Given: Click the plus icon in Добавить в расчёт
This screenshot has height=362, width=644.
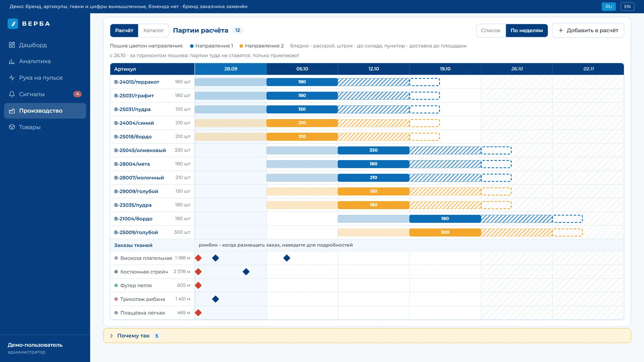Looking at the screenshot, I should 561,31.
